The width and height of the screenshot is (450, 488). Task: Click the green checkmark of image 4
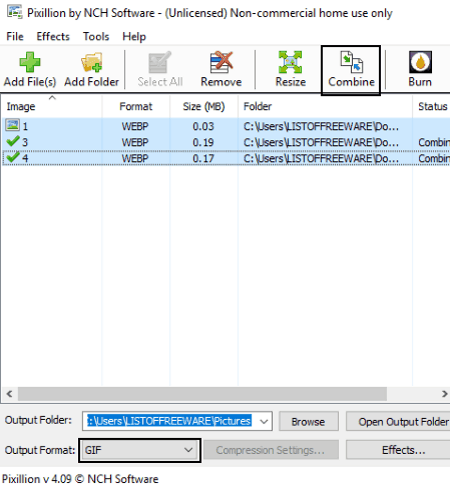click(x=13, y=157)
